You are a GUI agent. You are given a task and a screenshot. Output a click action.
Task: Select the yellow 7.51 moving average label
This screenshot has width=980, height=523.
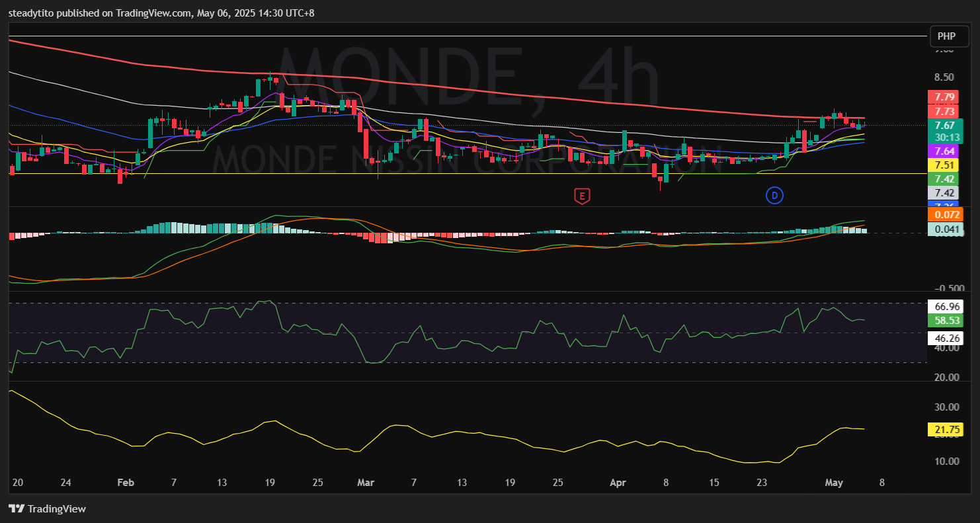(x=944, y=165)
